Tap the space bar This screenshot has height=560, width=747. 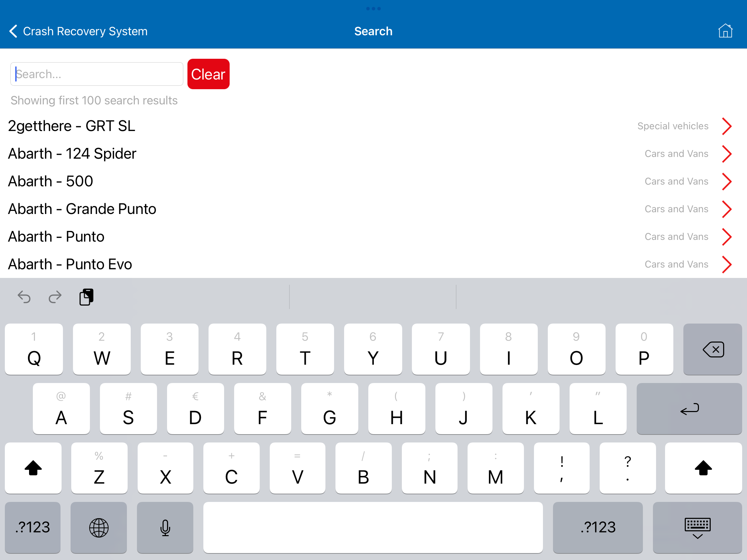click(x=373, y=528)
